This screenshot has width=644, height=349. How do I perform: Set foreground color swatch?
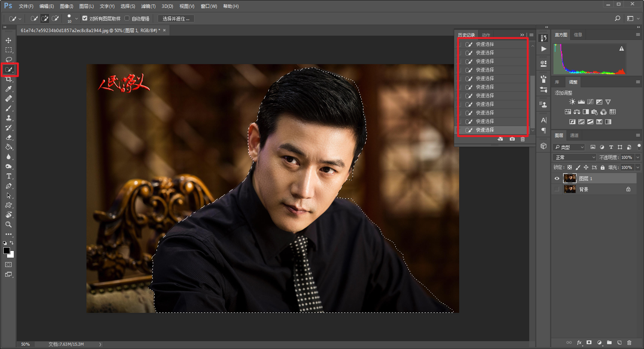point(7,251)
